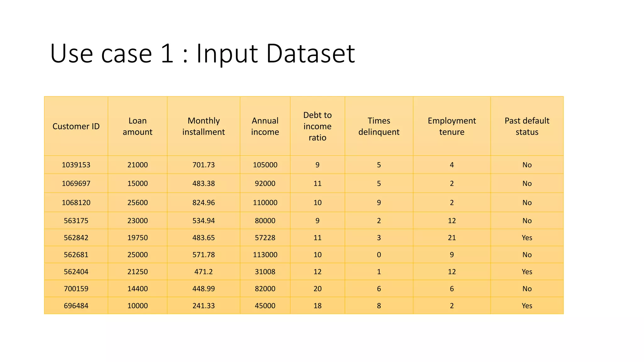Click the Annual income header cell

[265, 126]
